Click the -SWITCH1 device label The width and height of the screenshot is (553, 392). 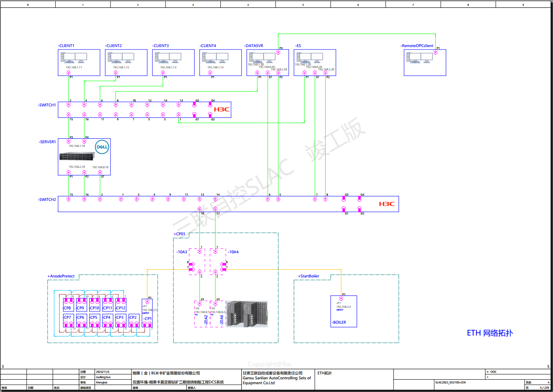click(x=47, y=105)
